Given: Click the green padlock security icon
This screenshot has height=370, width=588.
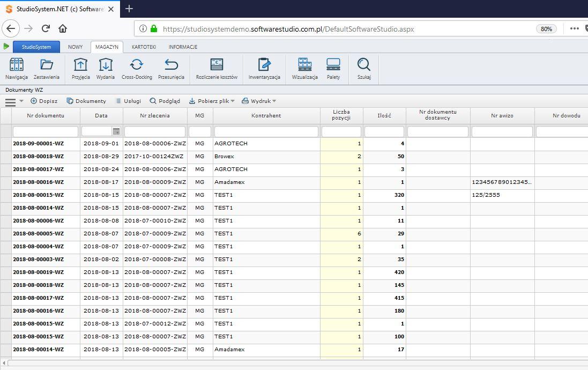Looking at the screenshot, I should [154, 28].
